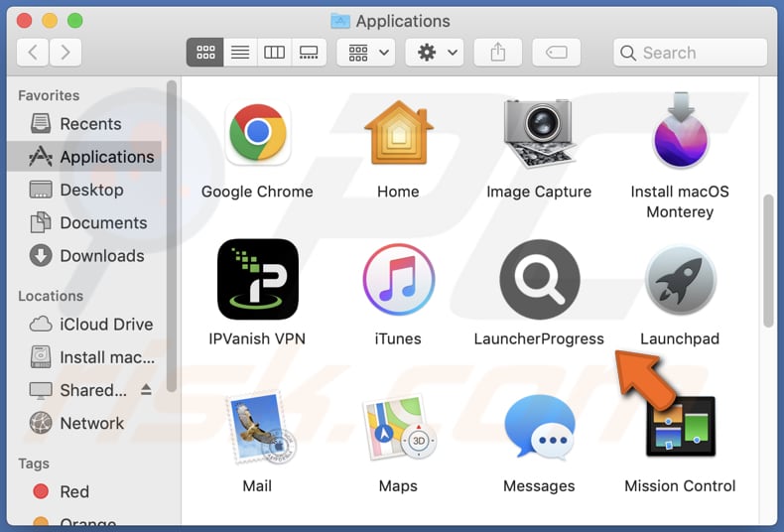The width and height of the screenshot is (784, 532).
Task: Select the Home app icon
Action: click(x=399, y=133)
